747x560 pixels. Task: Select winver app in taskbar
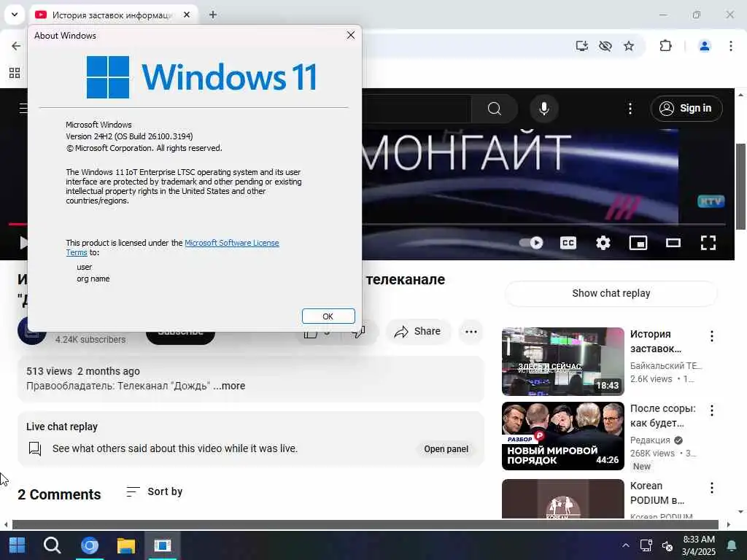pyautogui.click(x=163, y=545)
